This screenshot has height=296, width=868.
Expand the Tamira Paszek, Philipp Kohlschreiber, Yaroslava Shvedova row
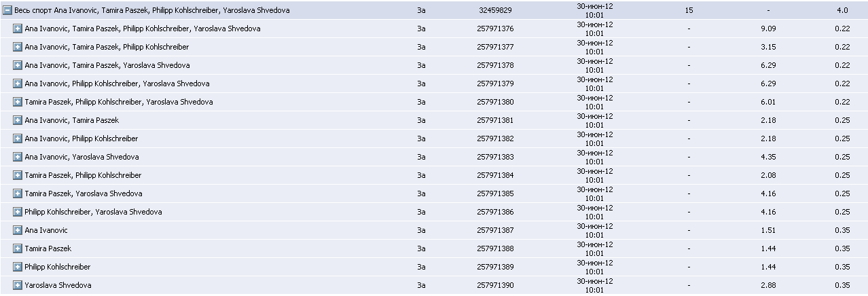point(18,103)
